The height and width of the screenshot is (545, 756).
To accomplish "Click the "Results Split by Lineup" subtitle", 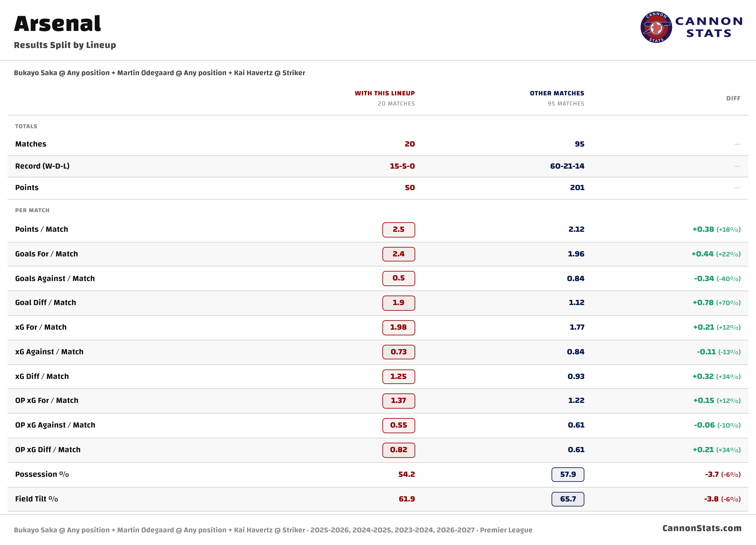I will pos(65,45).
